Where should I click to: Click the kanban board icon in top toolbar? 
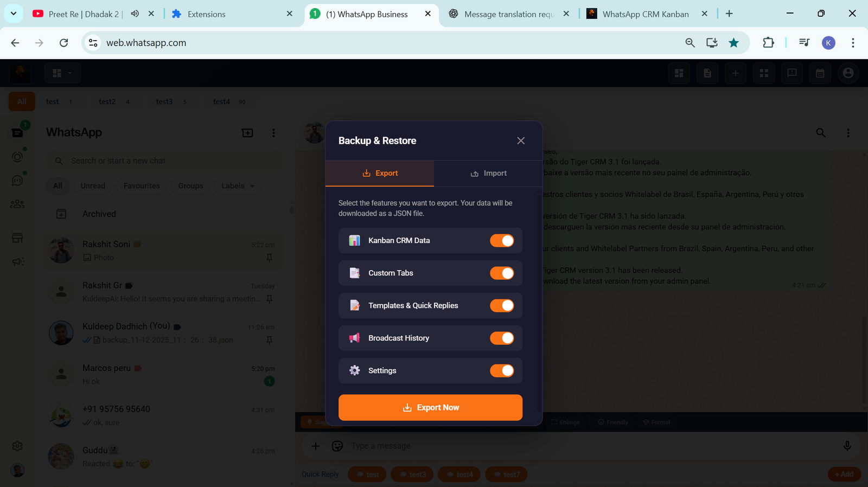679,73
